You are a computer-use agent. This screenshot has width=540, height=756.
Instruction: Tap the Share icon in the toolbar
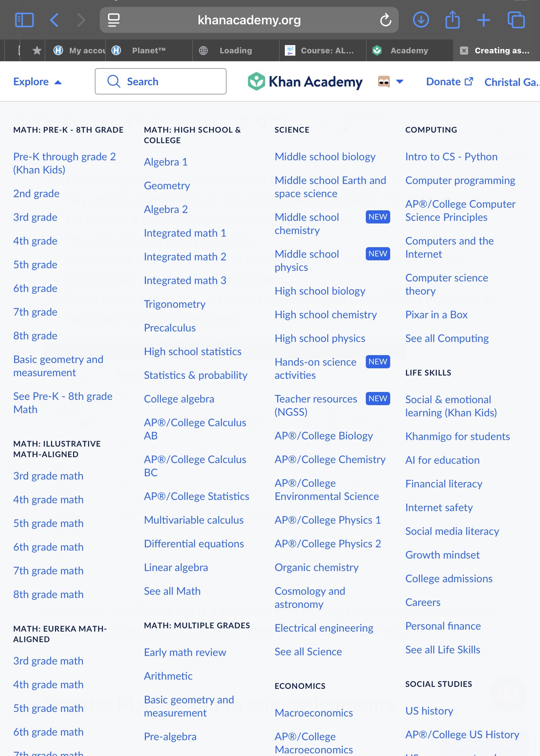click(452, 20)
